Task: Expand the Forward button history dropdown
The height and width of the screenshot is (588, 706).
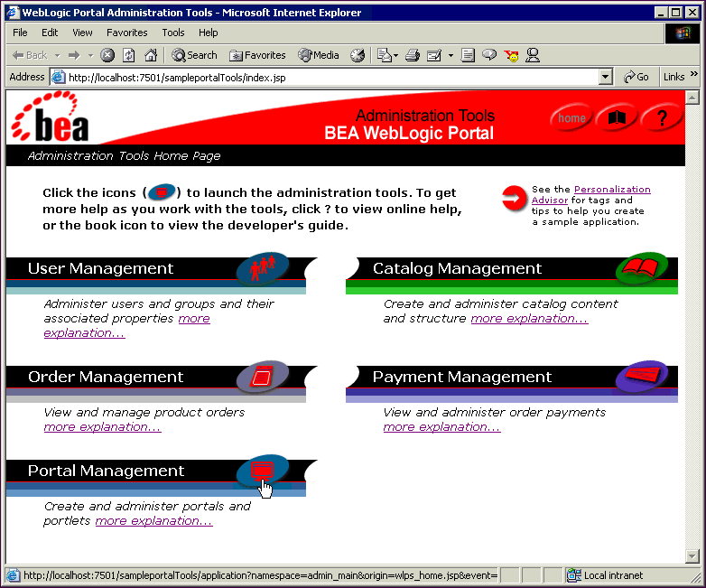Action: (90, 55)
